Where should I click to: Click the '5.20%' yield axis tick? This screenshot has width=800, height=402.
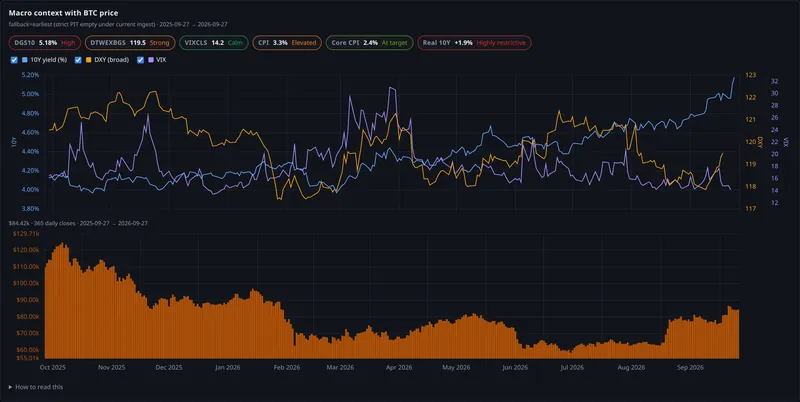coord(31,75)
